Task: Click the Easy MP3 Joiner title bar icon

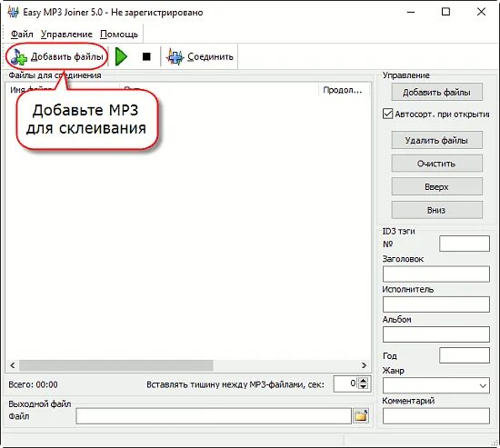Action: pyautogui.click(x=14, y=13)
